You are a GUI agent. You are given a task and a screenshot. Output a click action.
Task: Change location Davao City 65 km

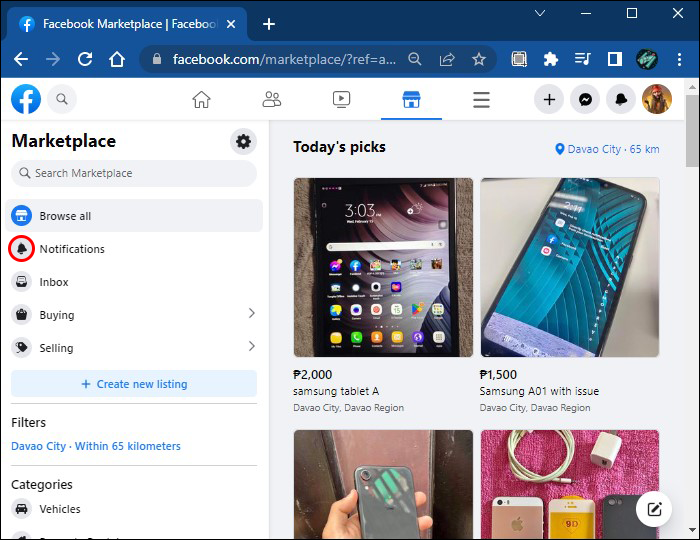click(607, 149)
